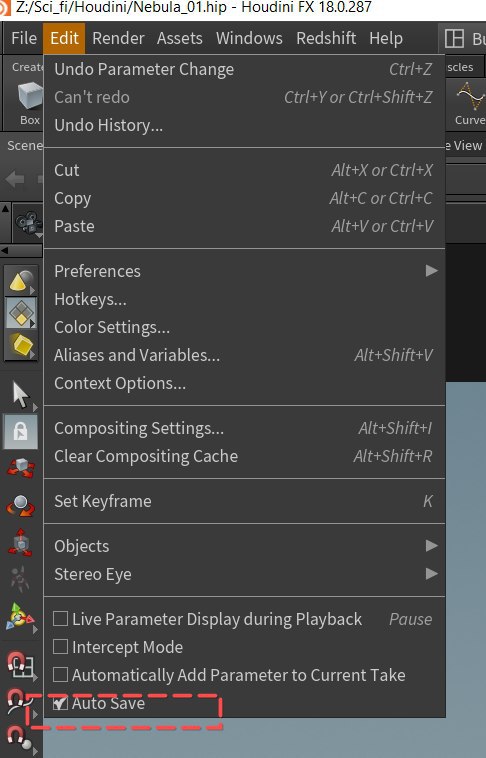The height and width of the screenshot is (758, 486).
Task: Select the Rotate tool icon
Action: point(20,506)
